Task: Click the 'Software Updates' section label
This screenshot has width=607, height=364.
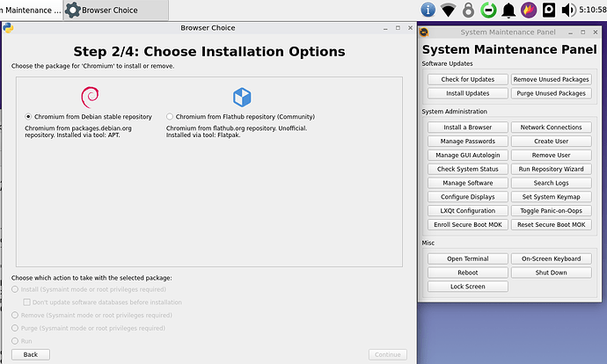Action: coord(447,63)
